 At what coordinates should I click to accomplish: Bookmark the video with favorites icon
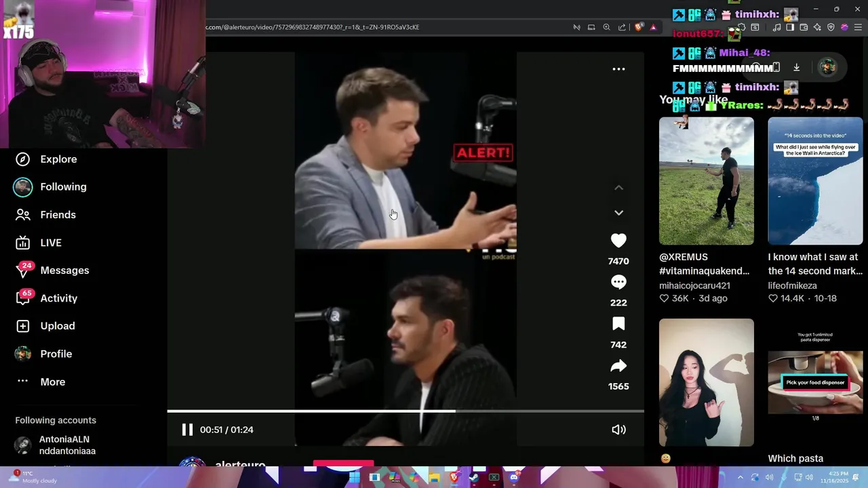pyautogui.click(x=618, y=324)
